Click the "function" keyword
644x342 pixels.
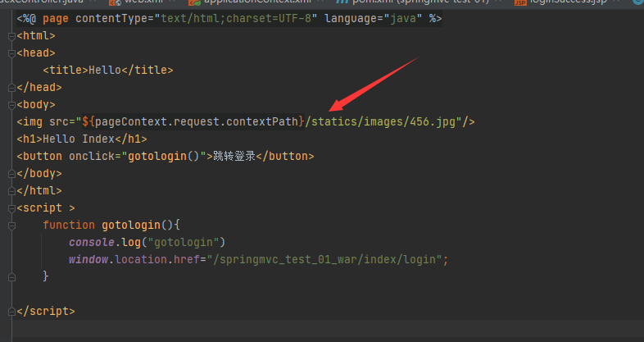tap(69, 226)
